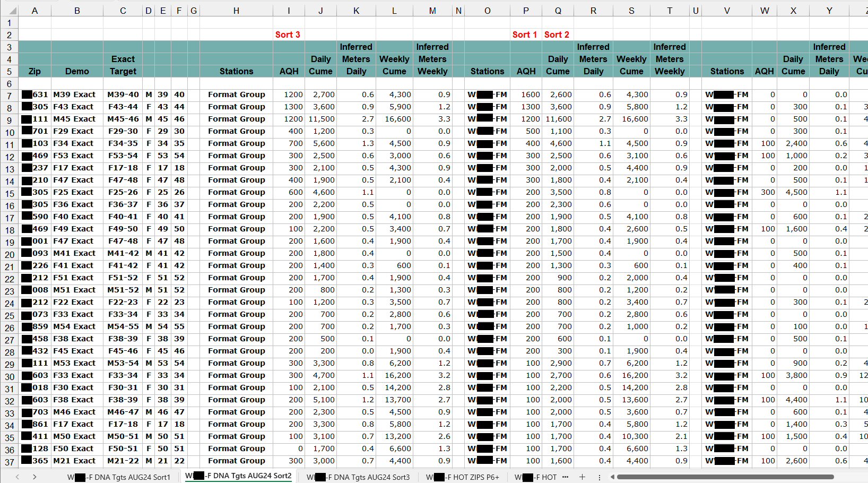Click the 11,600 Daily Cume cell
The width and height of the screenshot is (868, 483).
[x=558, y=119]
